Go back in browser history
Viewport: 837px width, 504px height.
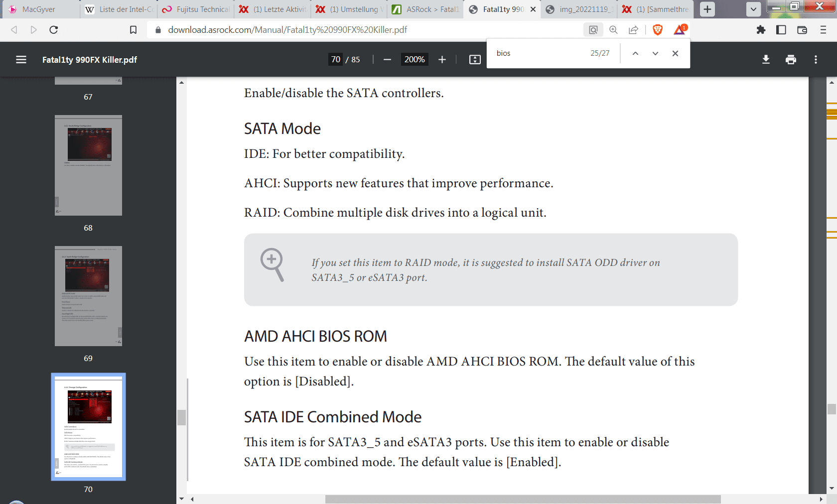(x=14, y=30)
